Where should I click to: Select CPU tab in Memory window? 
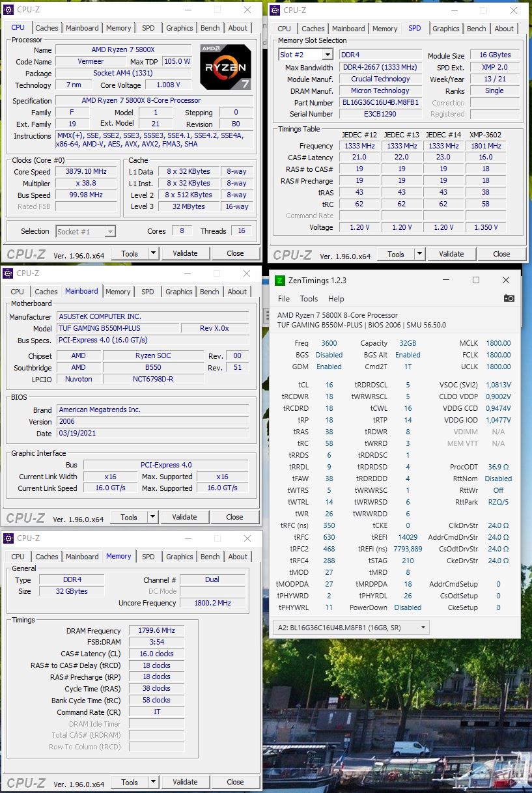tap(18, 557)
